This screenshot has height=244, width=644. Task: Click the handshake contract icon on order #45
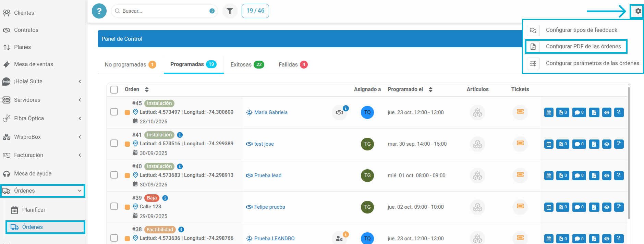[339, 112]
